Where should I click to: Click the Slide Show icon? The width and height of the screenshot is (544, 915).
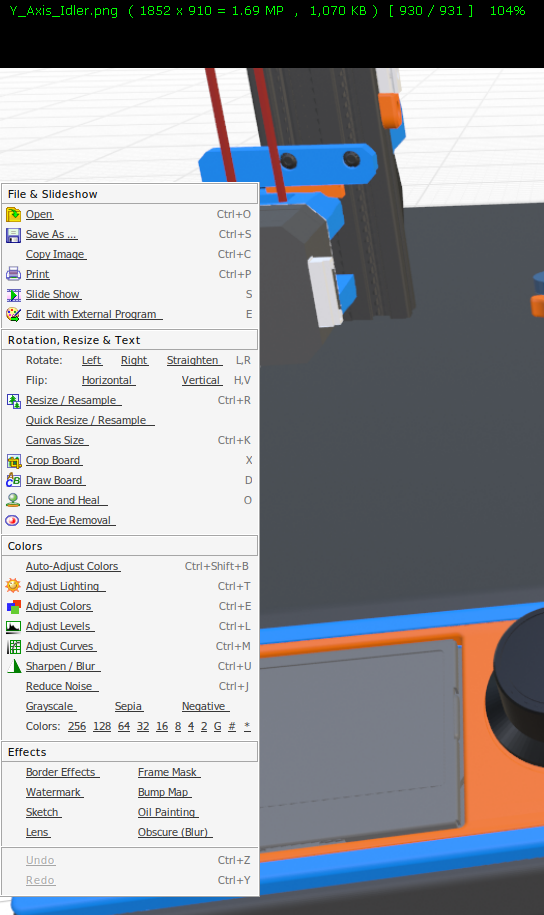pyautogui.click(x=13, y=295)
